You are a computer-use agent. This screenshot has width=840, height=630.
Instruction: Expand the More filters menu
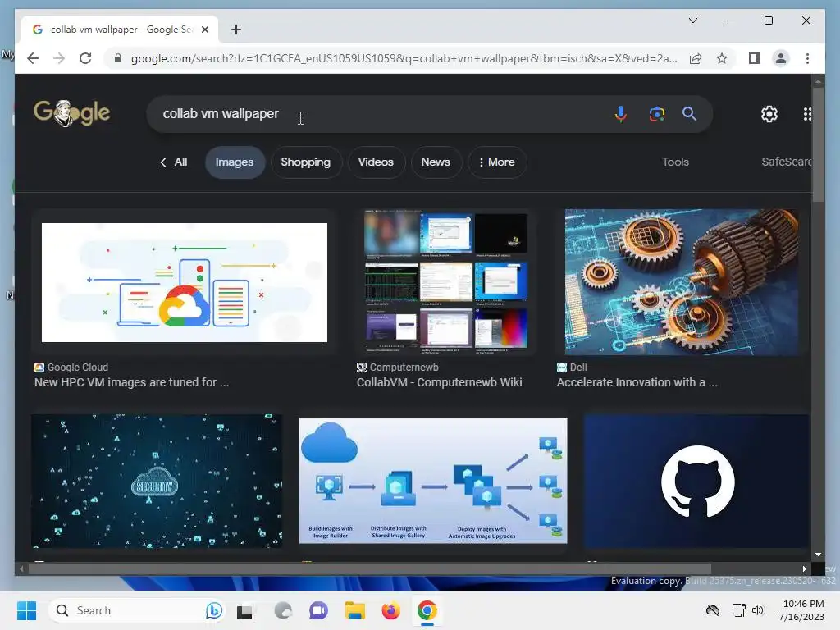[496, 162]
